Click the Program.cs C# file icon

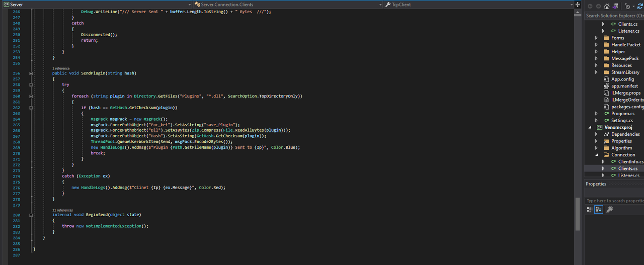point(606,114)
